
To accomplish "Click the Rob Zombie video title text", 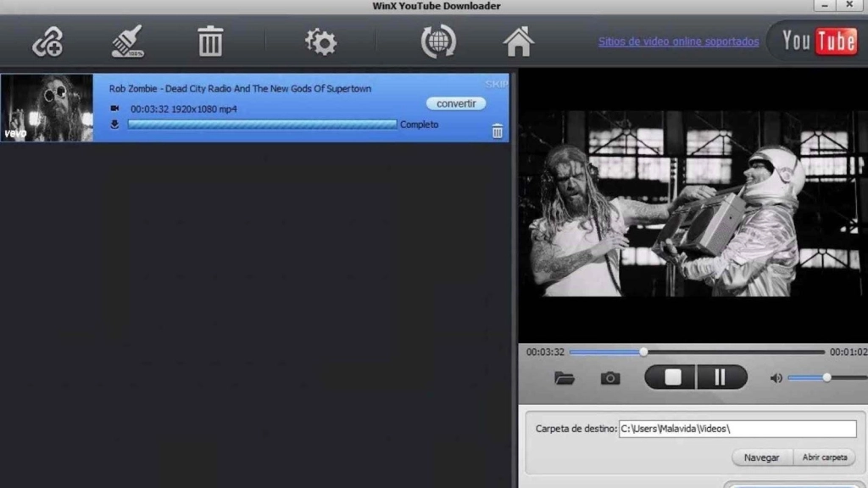I will pos(240,88).
